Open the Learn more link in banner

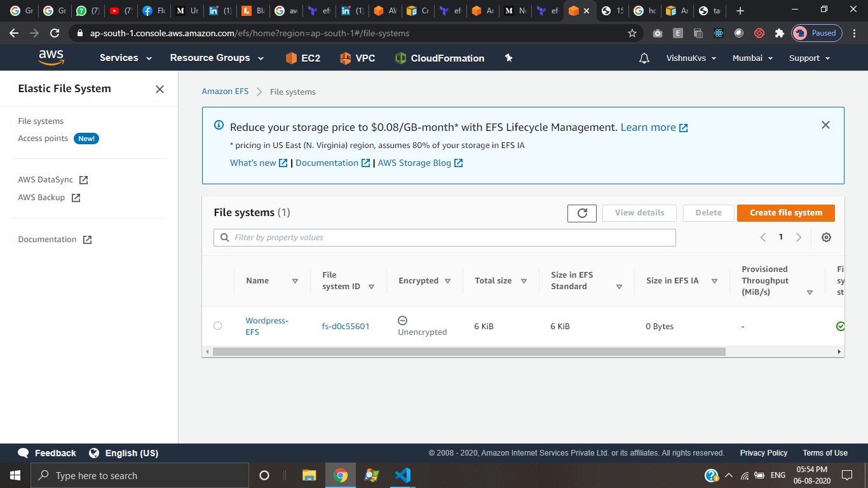pyautogui.click(x=654, y=128)
